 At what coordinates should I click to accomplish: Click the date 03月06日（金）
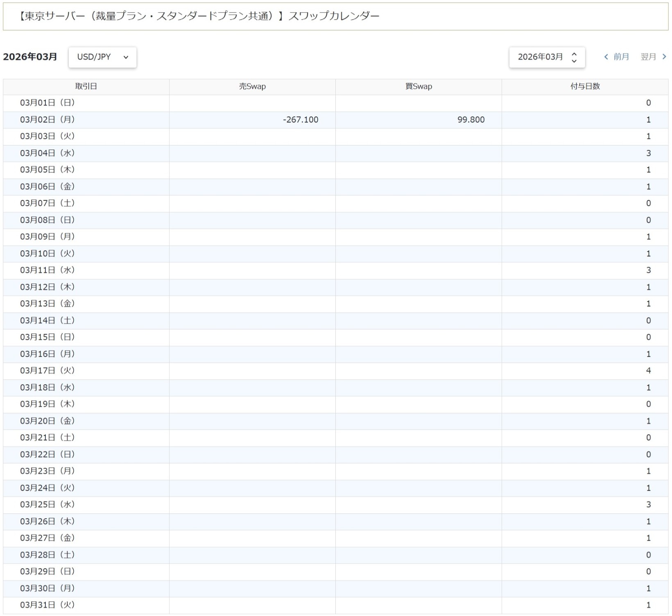pyautogui.click(x=48, y=186)
